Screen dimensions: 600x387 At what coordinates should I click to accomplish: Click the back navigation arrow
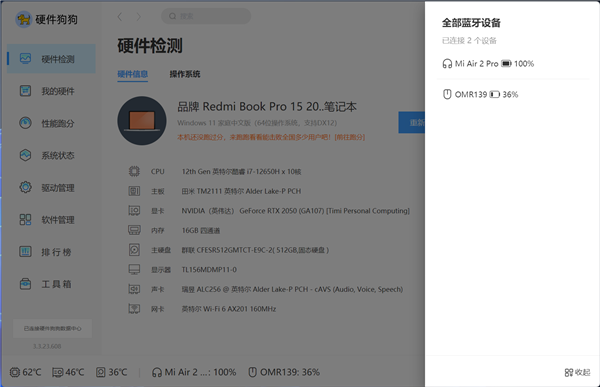tap(120, 16)
